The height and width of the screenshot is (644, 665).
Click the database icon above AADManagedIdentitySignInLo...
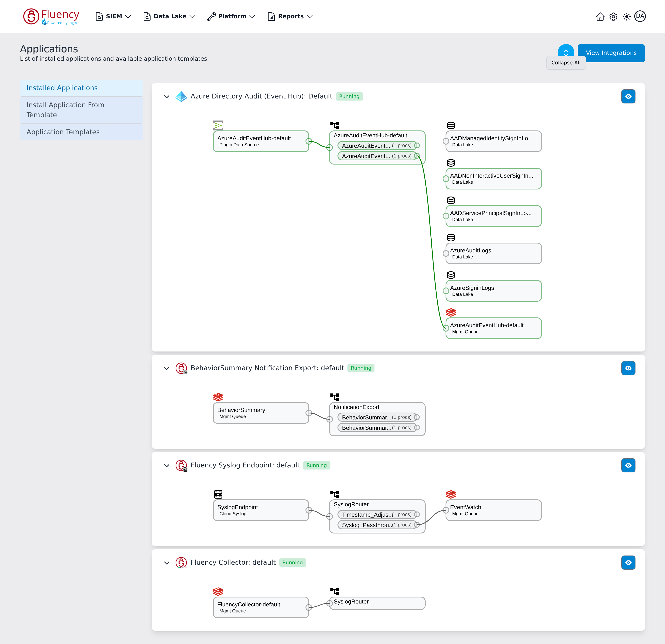point(451,125)
